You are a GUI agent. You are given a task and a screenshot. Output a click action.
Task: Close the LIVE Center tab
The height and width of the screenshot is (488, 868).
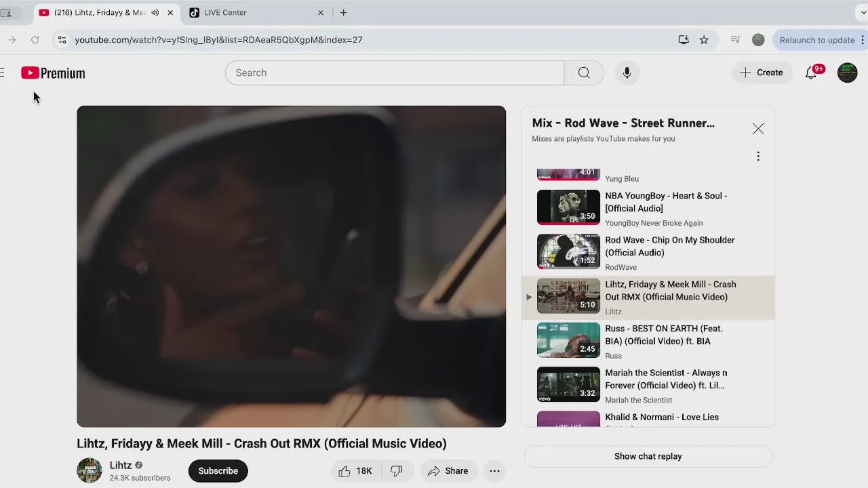pos(321,12)
